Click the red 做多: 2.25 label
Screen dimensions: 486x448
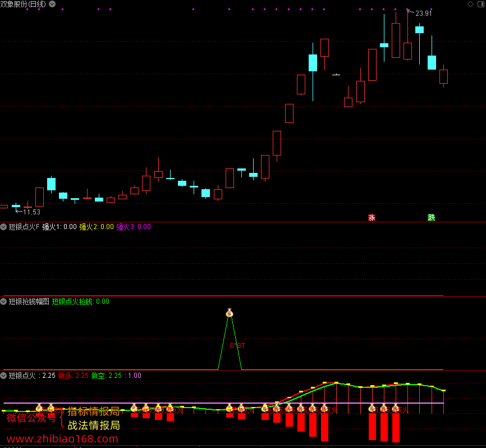74,376
